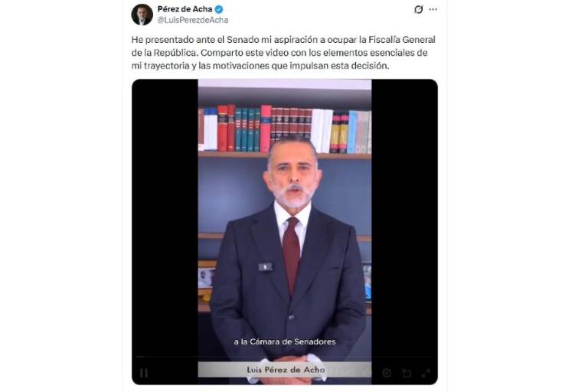Click the bookshelf books in the video
Image resolution: width=588 pixels, height=392 pixels.
coord(285,129)
